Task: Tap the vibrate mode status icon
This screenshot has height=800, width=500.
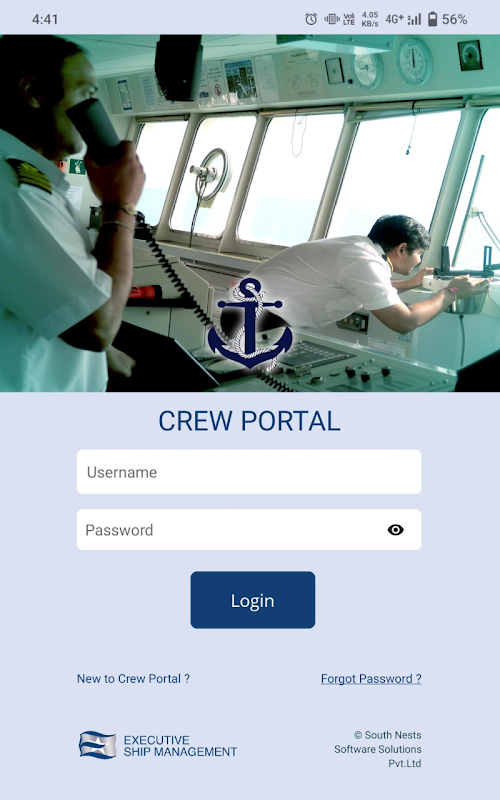Action: click(332, 19)
